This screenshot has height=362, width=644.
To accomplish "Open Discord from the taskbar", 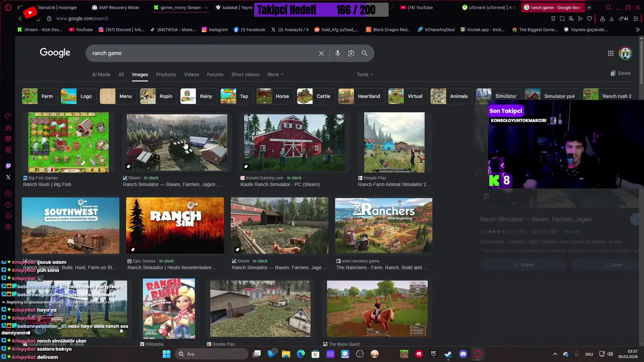I will [x=463, y=354].
